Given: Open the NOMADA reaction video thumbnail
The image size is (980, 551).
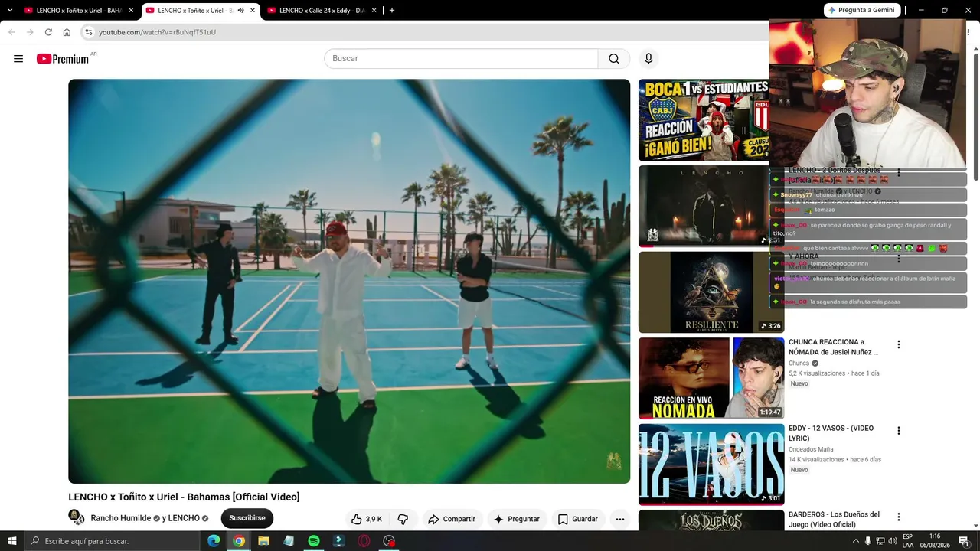Looking at the screenshot, I should 711,379.
